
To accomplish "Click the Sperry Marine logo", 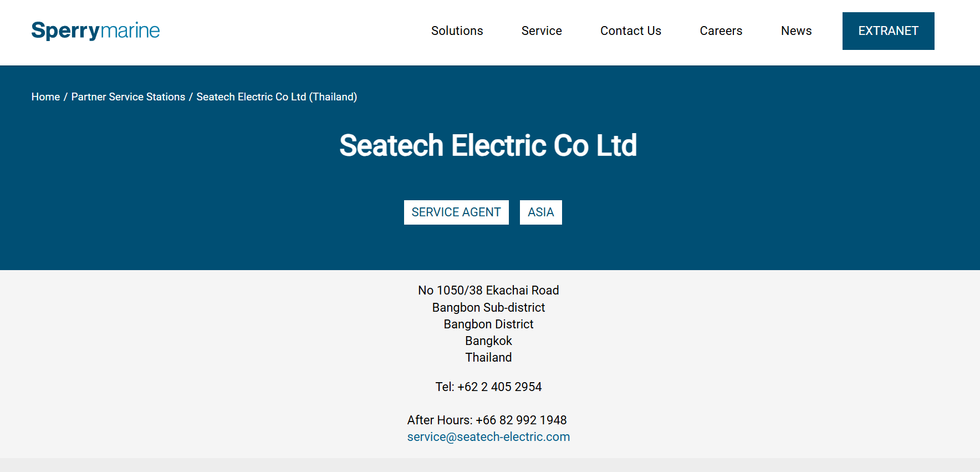I will click(95, 31).
